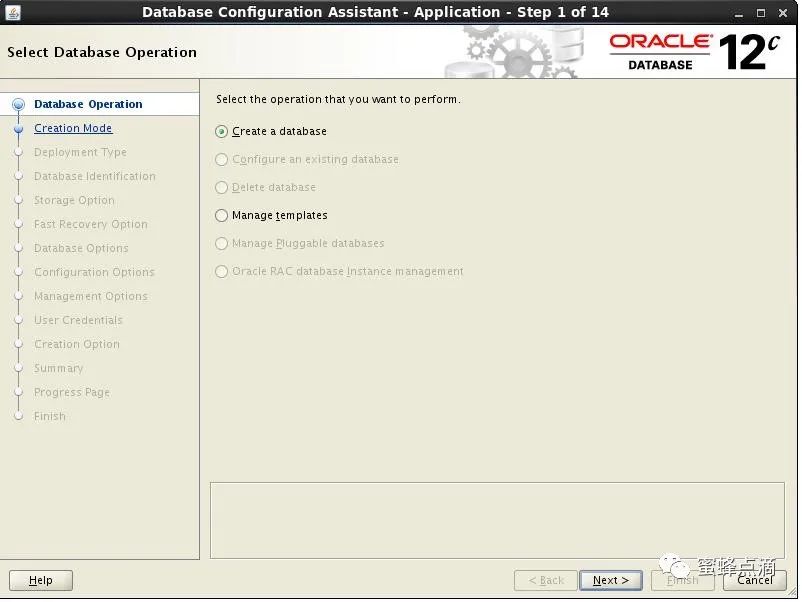
Task: Click the Summary step in sidebar
Action: click(58, 369)
